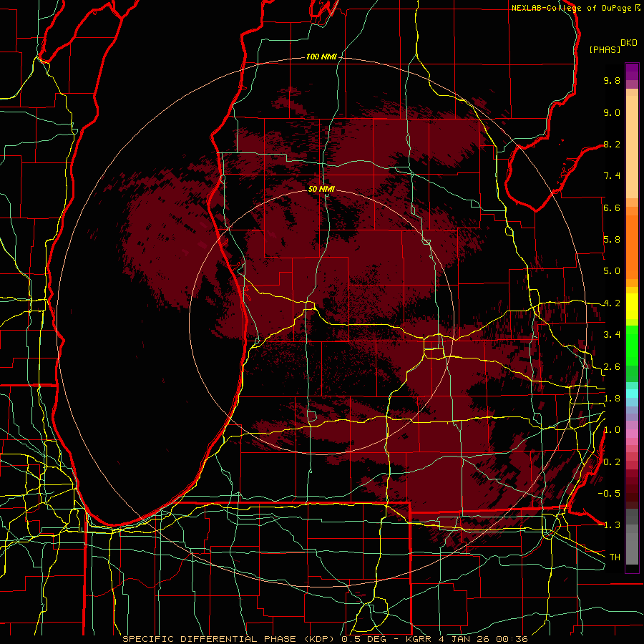This screenshot has width=644, height=644.
Task: Pick the bright green color scale segment
Action: click(632, 346)
